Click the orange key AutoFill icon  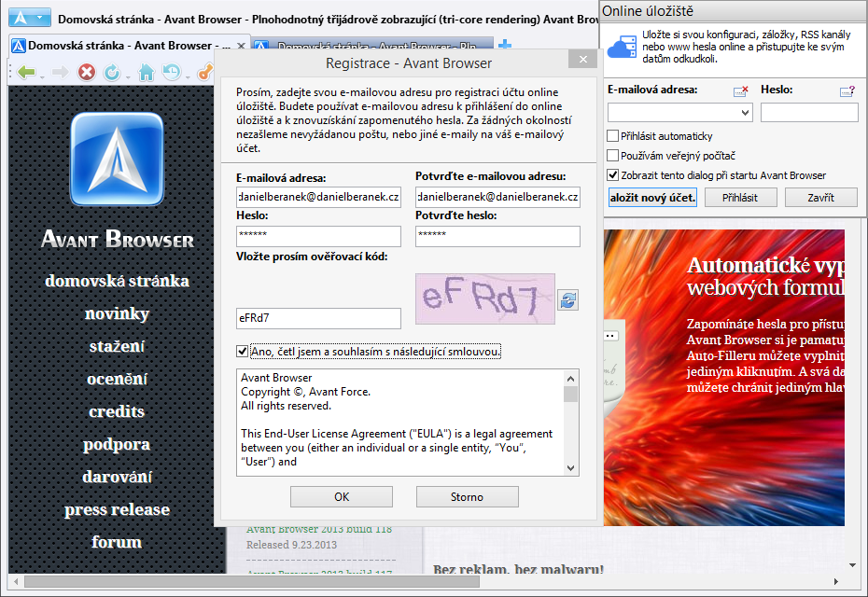[x=204, y=72]
